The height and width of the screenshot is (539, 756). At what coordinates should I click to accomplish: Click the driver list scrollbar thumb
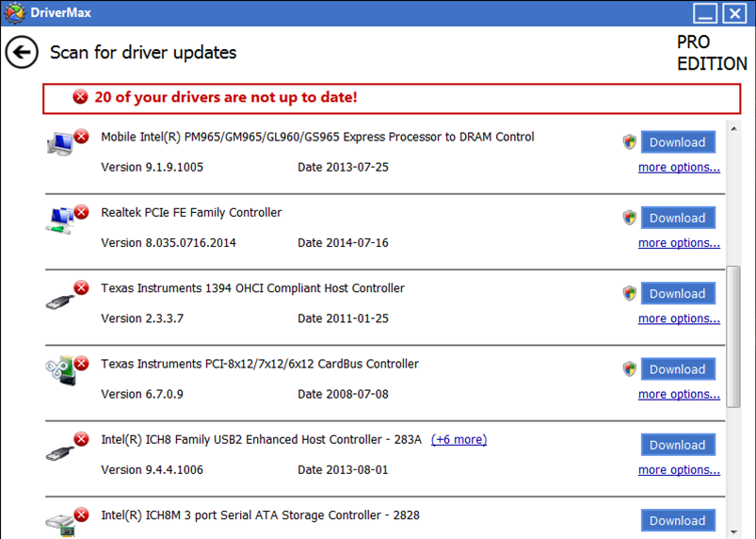pos(733,336)
